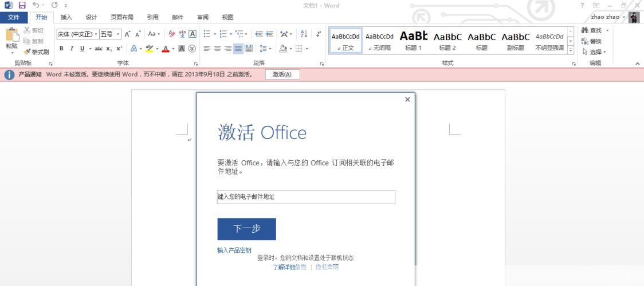Viewport: 644px width, 286px height.
Task: Open the borders dropdown arrow
Action: 307,49
